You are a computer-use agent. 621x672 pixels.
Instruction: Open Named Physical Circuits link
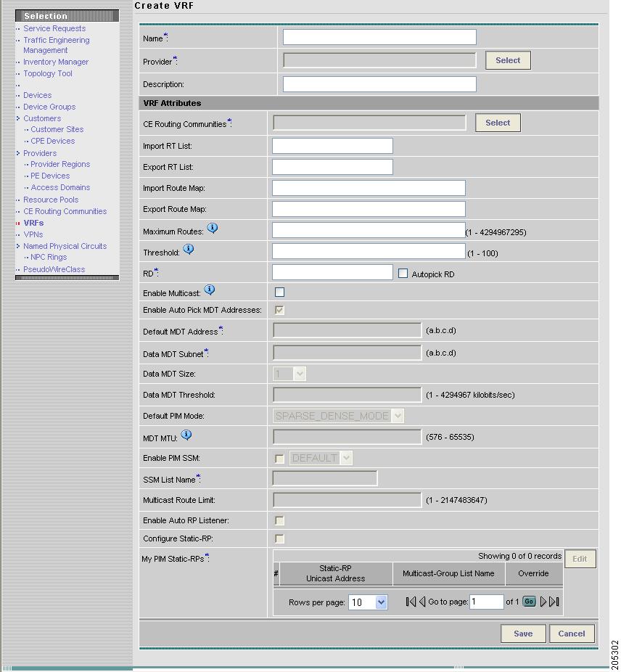coord(65,246)
